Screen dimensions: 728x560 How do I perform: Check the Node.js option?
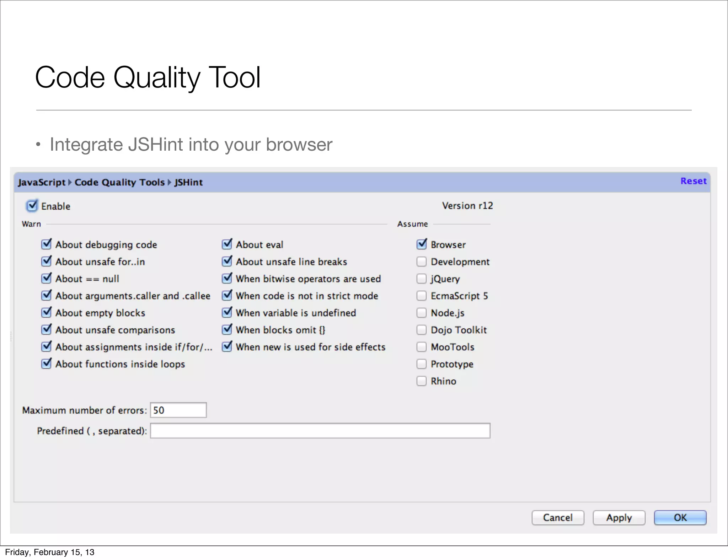point(422,313)
